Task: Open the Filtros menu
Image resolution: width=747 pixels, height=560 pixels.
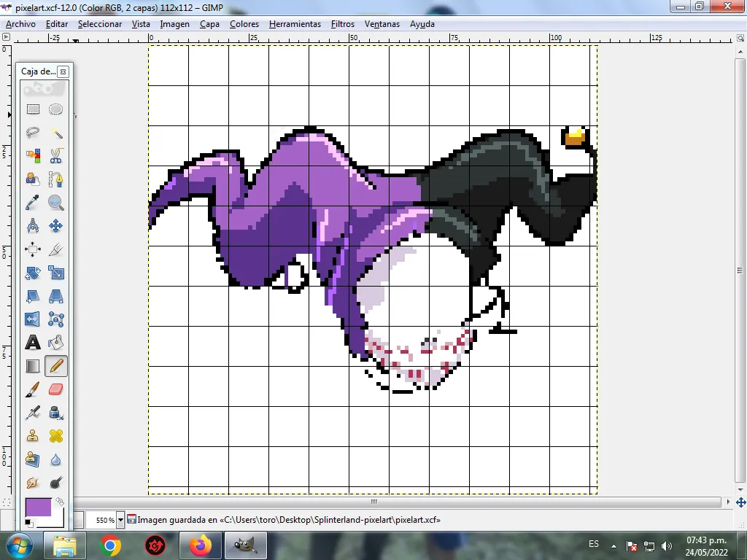Action: tap(343, 24)
